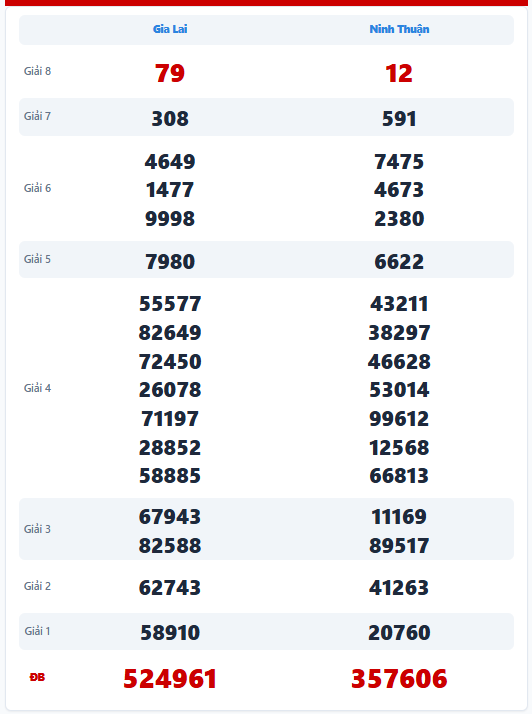Select the Giải 4 row label
Viewport: 532px width, 714px height.
[x=37, y=388]
